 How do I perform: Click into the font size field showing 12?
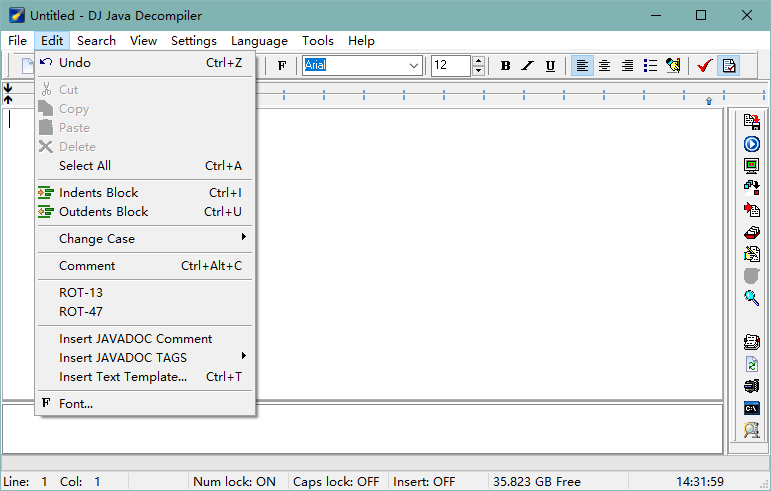coord(451,65)
